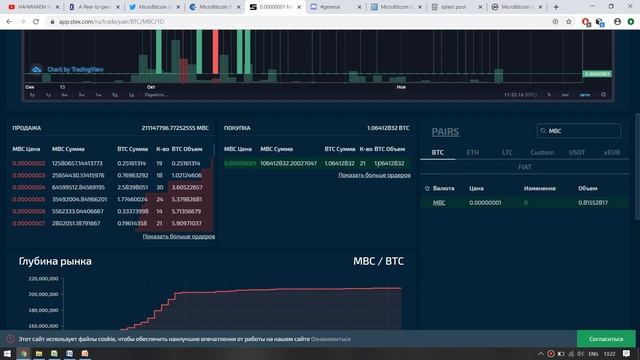Switch to the A Peer-to-peer tab
Image resolution: width=640 pixels, height=360 pixels.
[93, 7]
